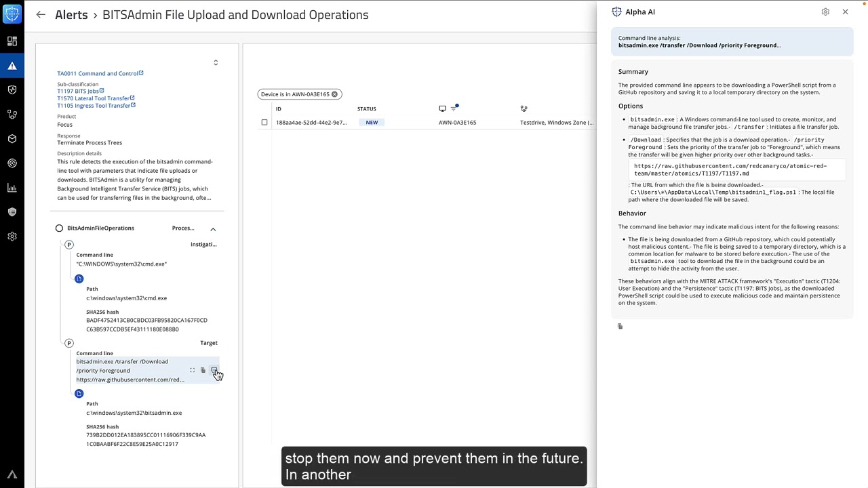The image size is (868, 488).
Task: Select the Alerts triangle icon in sidebar
Action: tap(12, 66)
